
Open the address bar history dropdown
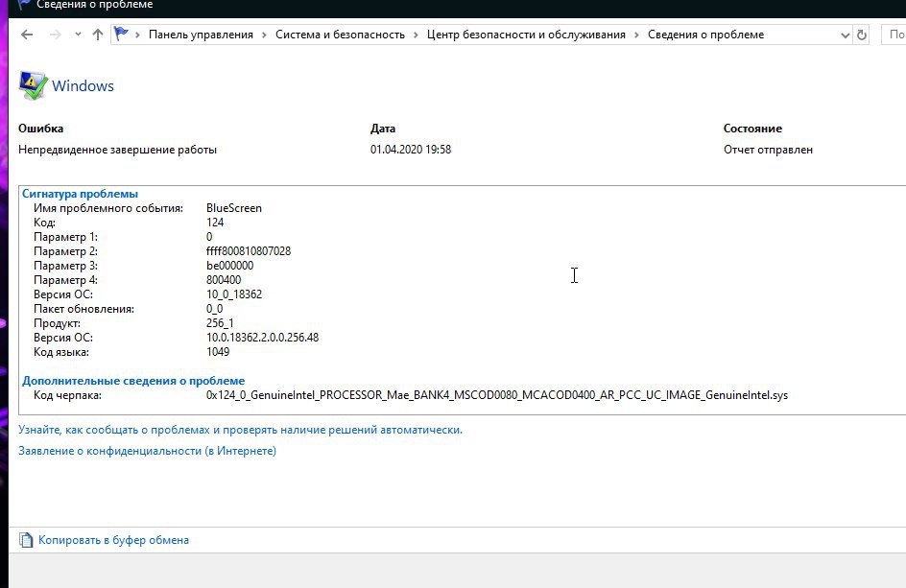click(845, 35)
